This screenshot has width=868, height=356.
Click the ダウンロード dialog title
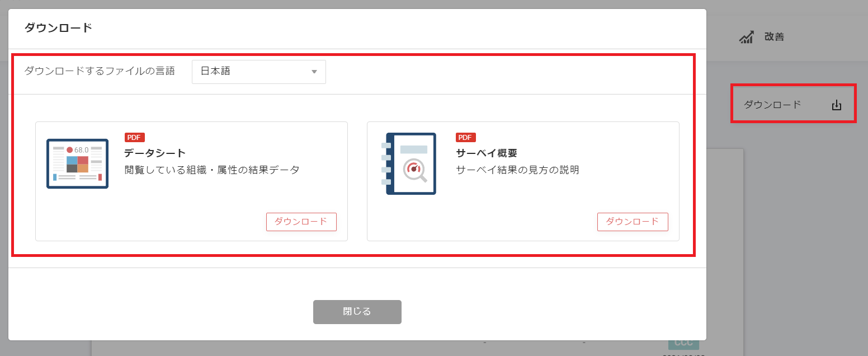[58, 28]
